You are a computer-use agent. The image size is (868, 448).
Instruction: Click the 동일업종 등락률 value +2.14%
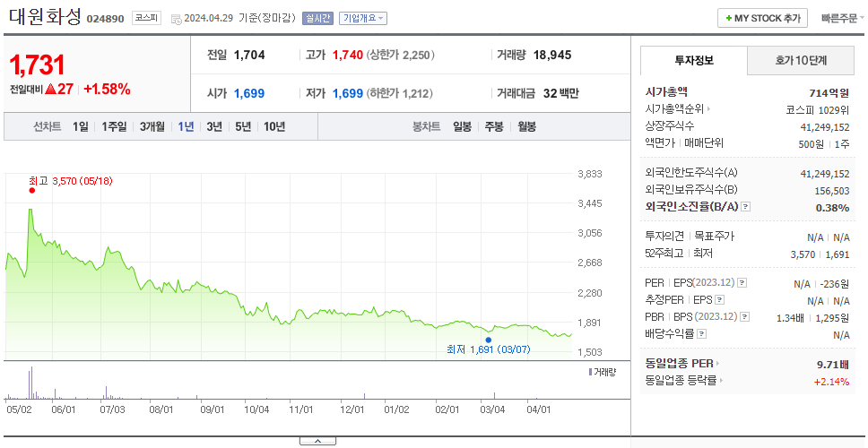coord(831,381)
